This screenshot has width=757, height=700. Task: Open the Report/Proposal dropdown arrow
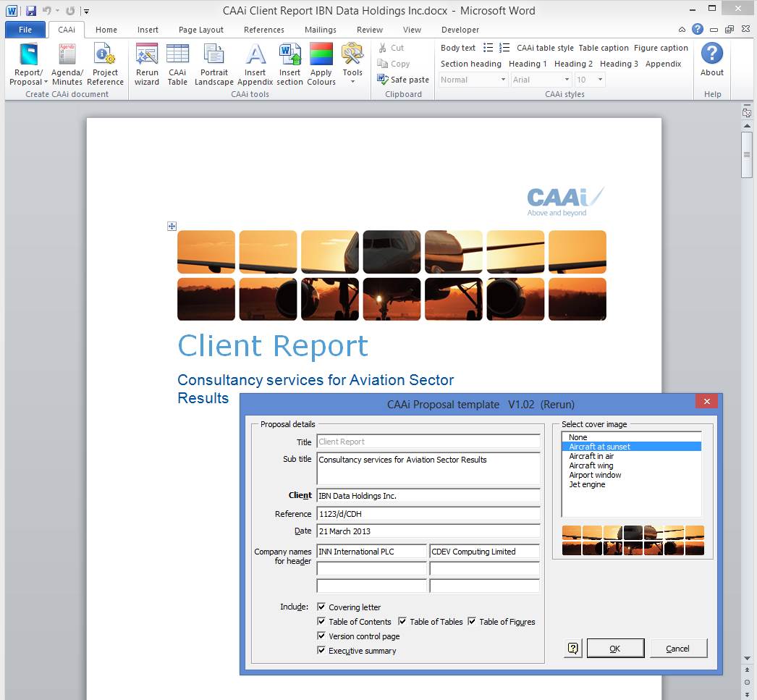click(46, 82)
